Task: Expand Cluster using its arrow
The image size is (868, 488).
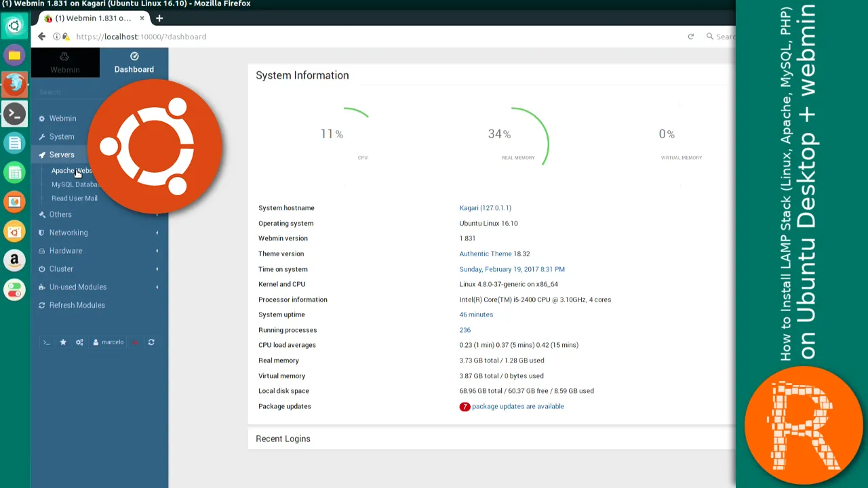Action: click(157, 269)
